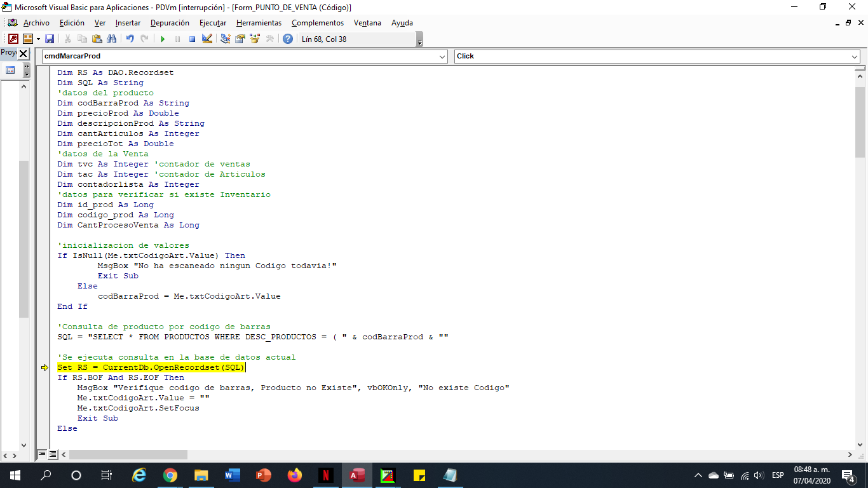Click the Redo arrow icon
This screenshot has width=868, height=488.
coord(145,39)
